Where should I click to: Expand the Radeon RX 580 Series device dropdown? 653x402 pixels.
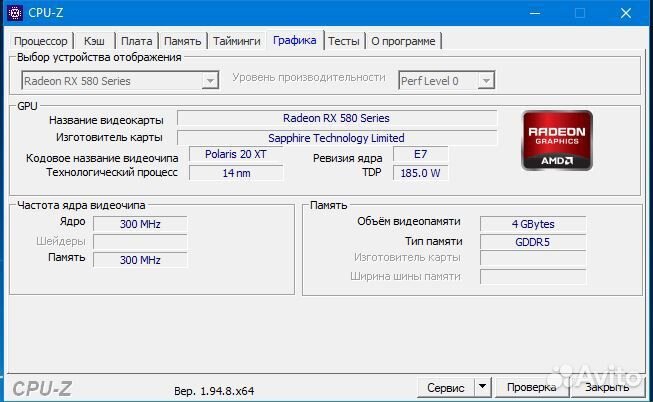(210, 81)
